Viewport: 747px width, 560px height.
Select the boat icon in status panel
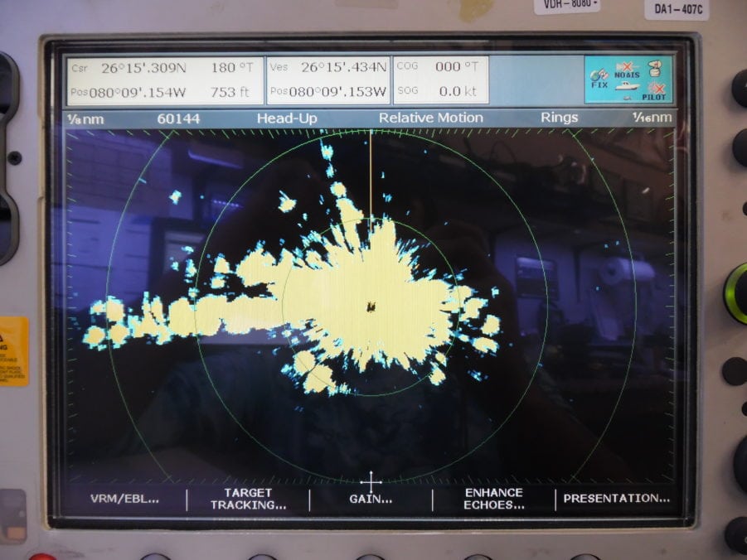628,87
